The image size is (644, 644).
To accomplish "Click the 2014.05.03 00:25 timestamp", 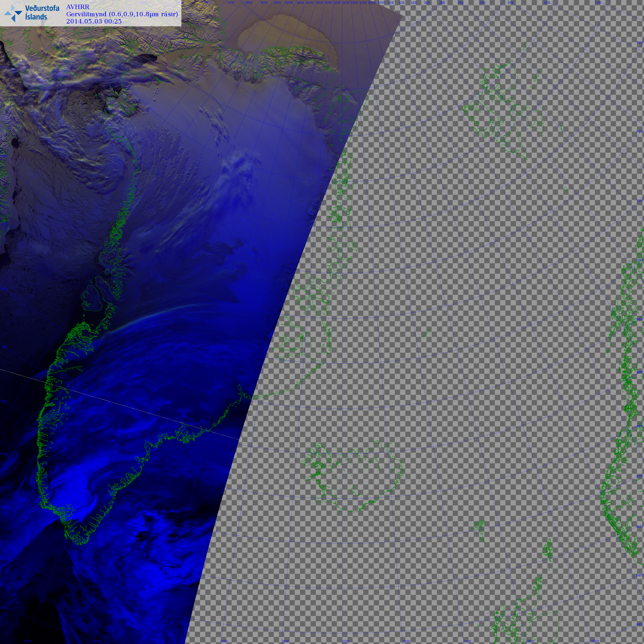I will (94, 21).
